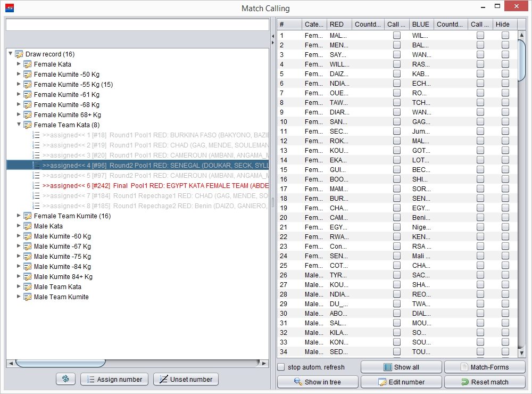
Task: Tick the Hide checkbox for match 34
Action: [x=505, y=351]
